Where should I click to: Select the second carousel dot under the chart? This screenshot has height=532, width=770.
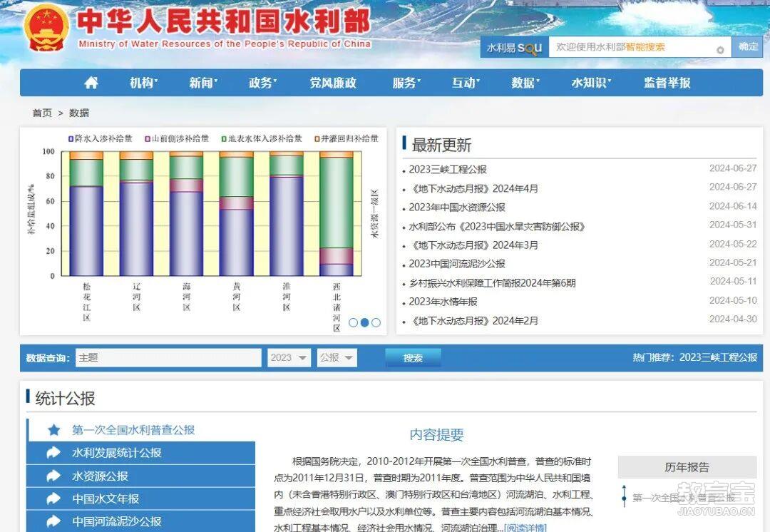[364, 322]
